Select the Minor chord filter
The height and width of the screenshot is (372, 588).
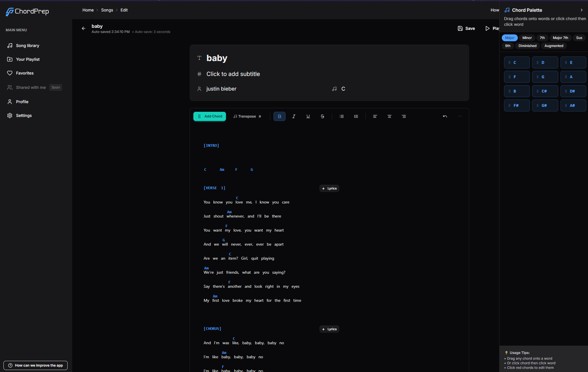pos(527,38)
